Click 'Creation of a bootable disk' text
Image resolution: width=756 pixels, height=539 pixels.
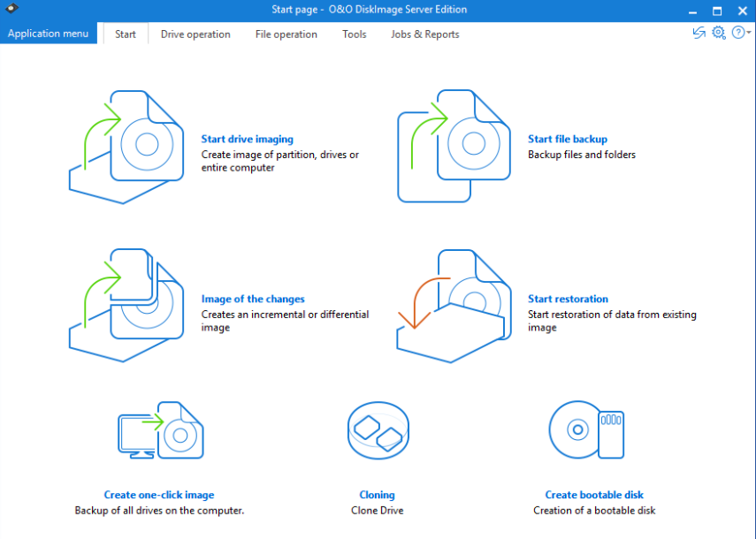click(594, 511)
